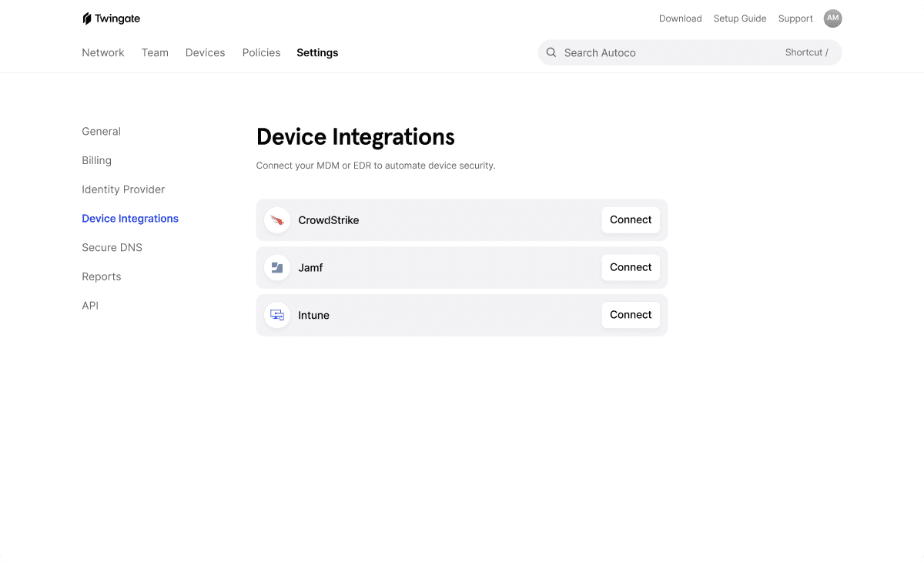This screenshot has width=924, height=566.
Task: Open the Network tab
Action: point(103,52)
